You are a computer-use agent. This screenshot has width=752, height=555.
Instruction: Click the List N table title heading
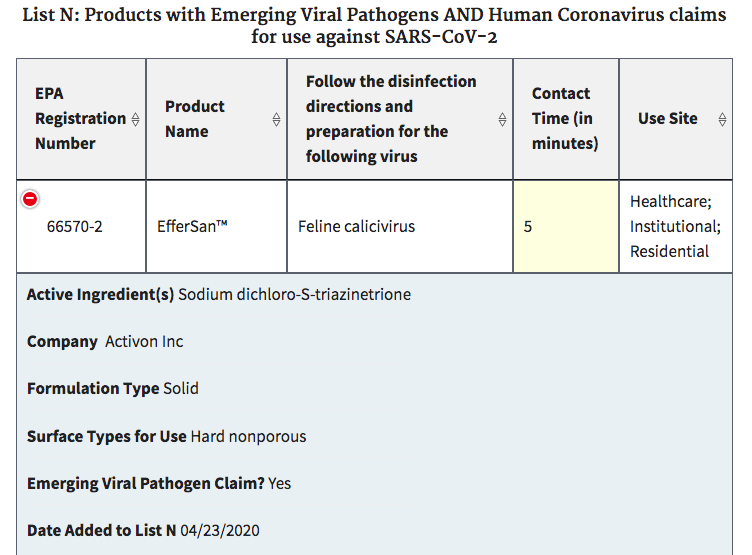376,27
